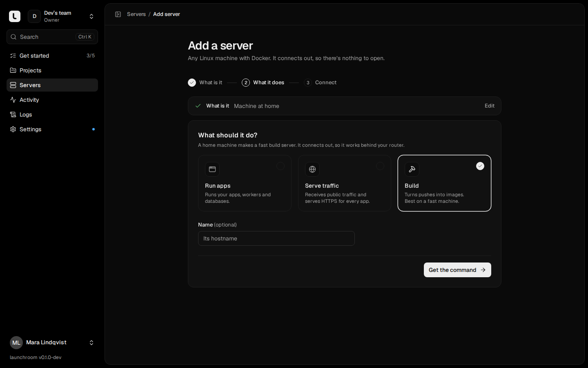
Task: Open Settings in the sidebar
Action: (52, 129)
